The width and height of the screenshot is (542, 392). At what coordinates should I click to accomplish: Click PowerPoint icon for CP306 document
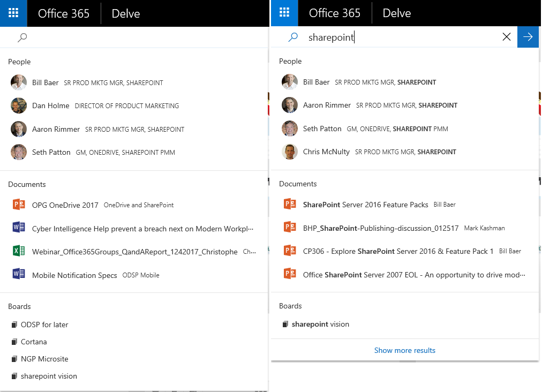(290, 250)
